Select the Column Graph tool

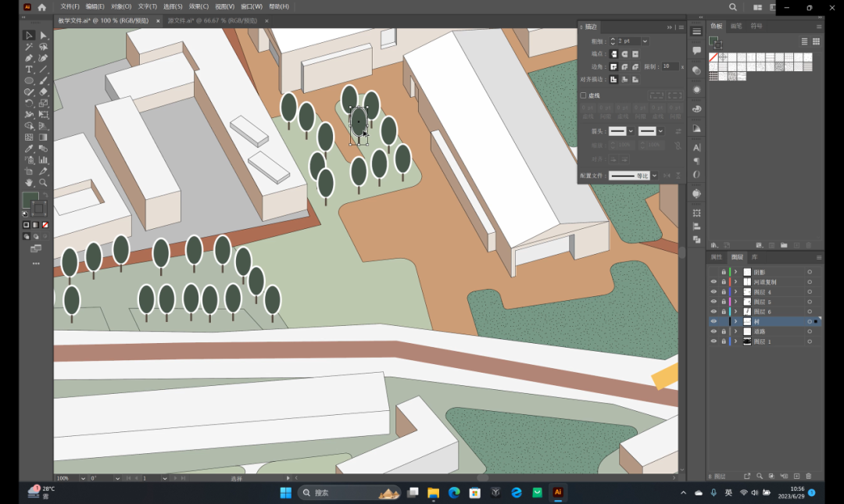[x=44, y=160]
